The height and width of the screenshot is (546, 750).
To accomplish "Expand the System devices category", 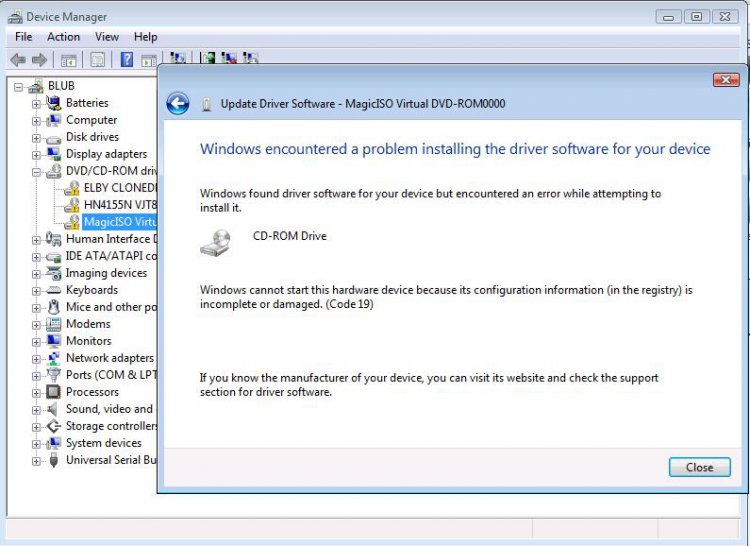I will (36, 444).
